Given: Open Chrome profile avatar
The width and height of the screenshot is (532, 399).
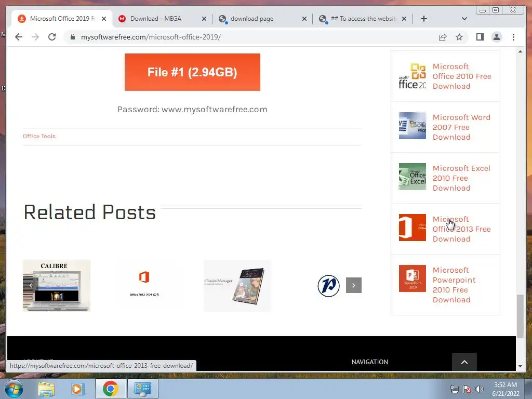Looking at the screenshot, I should tap(496, 37).
